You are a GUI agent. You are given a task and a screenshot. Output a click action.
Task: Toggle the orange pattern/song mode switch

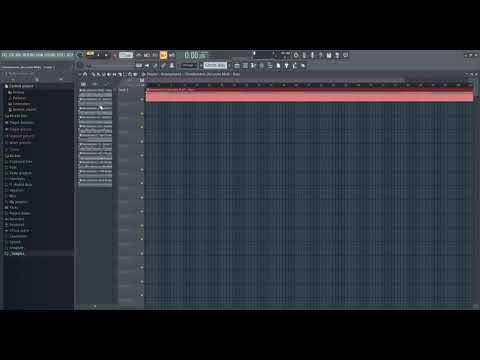(x=90, y=54)
